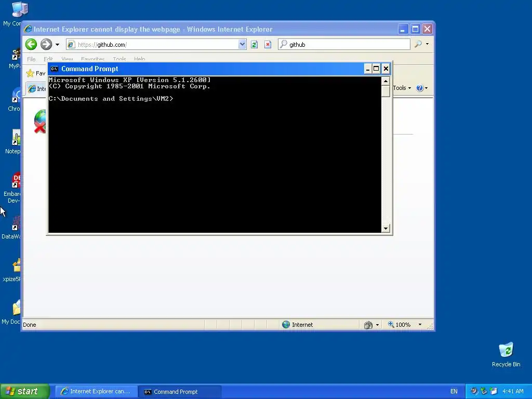The width and height of the screenshot is (532, 399).
Task: Open the search provider dropdown arrow
Action: pyautogui.click(x=427, y=44)
